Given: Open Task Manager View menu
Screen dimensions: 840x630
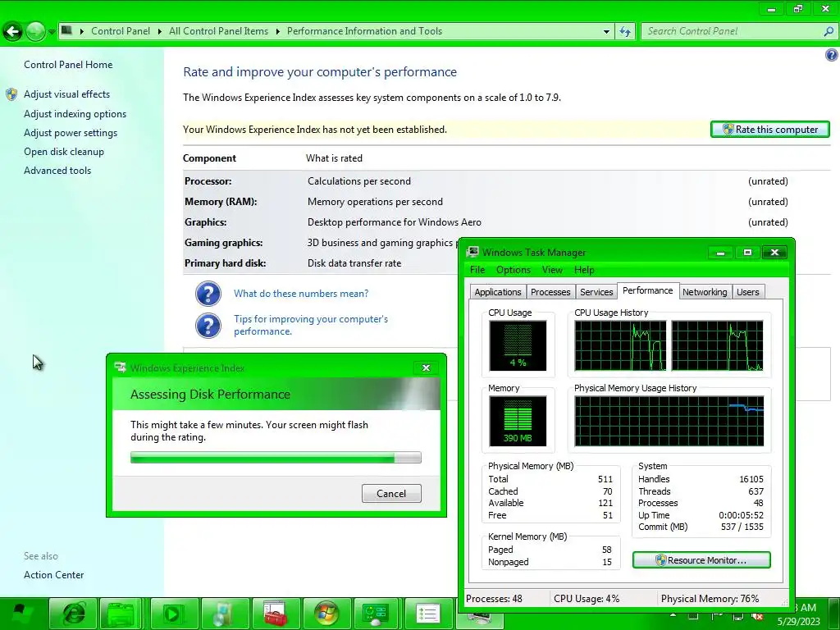Looking at the screenshot, I should click(552, 270).
